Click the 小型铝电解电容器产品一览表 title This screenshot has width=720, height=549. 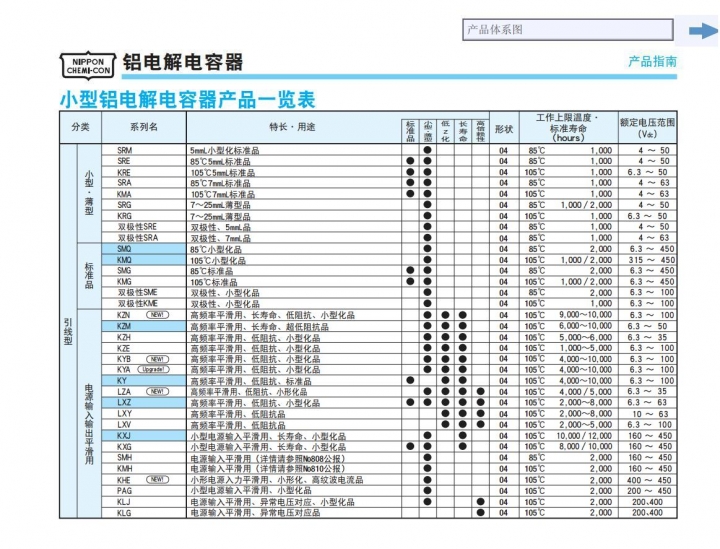pos(188,99)
